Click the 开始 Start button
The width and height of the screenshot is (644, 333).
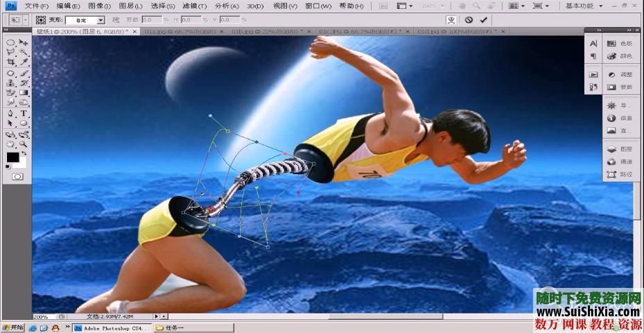(12, 327)
